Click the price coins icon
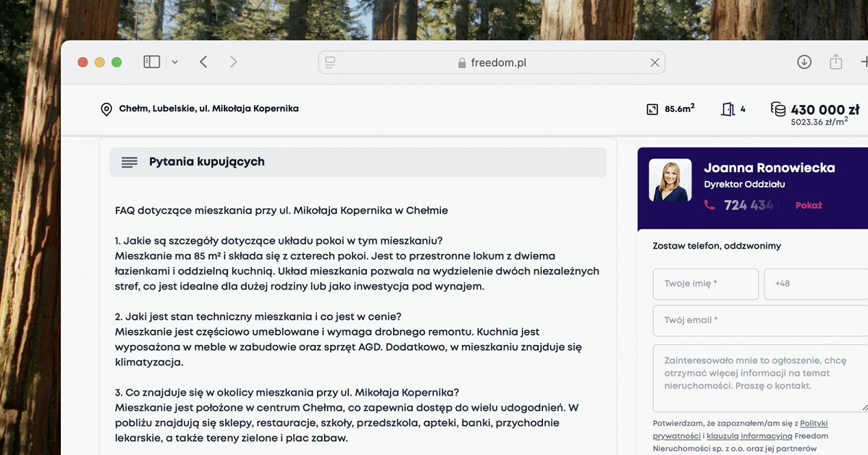This screenshot has width=868, height=455. pos(778,109)
